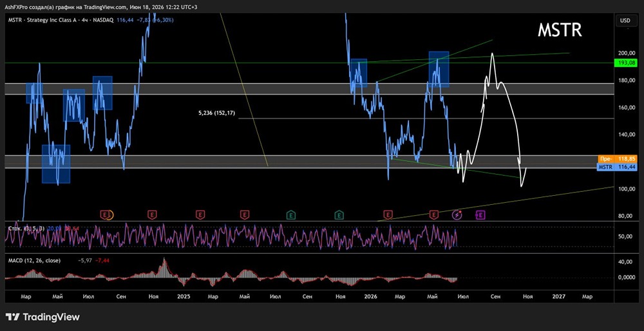Click the 200,00 price axis value
This screenshot has width=644, height=331.
tap(627, 53)
